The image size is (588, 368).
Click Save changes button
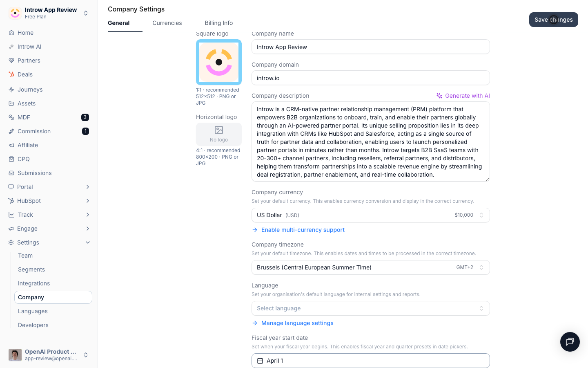pos(554,20)
